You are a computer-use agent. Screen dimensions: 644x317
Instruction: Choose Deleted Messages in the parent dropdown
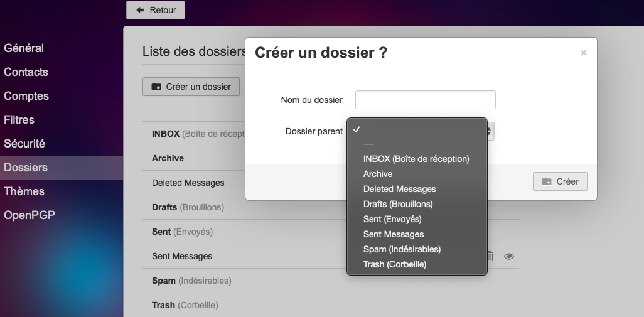pos(417,190)
